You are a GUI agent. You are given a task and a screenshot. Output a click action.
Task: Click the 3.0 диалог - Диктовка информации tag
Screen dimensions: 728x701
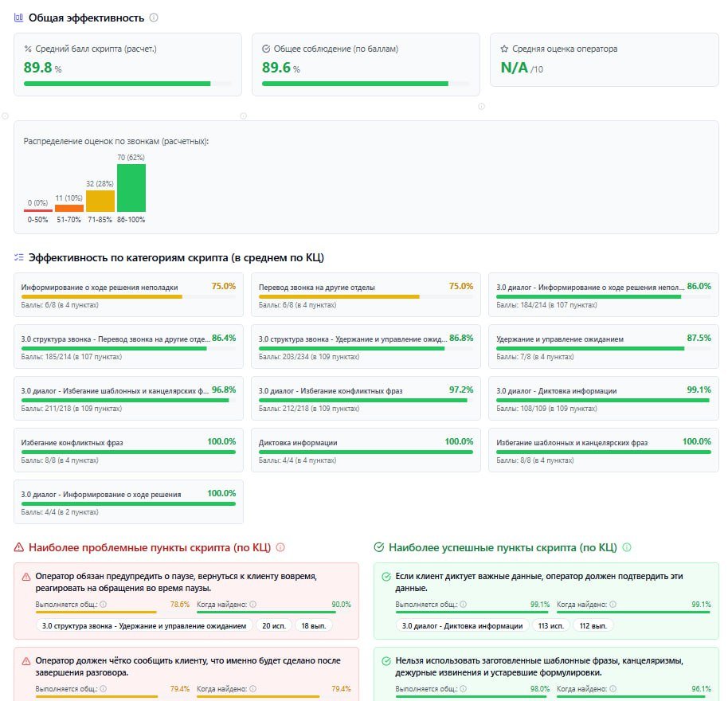460,625
